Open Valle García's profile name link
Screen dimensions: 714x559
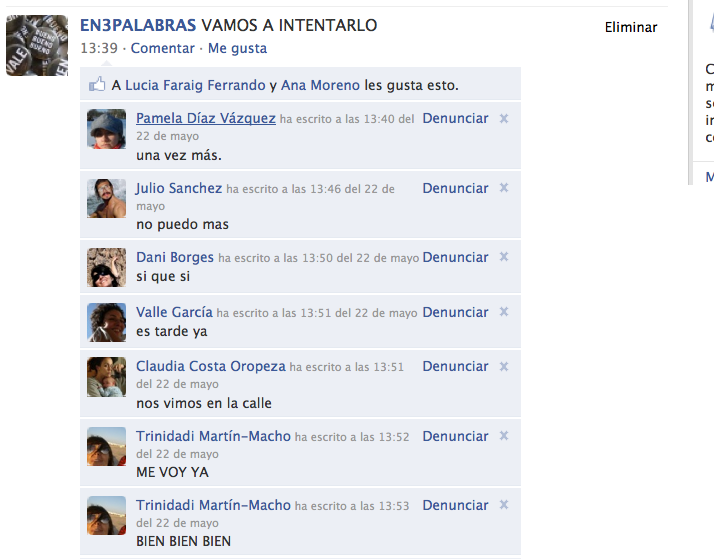174,312
